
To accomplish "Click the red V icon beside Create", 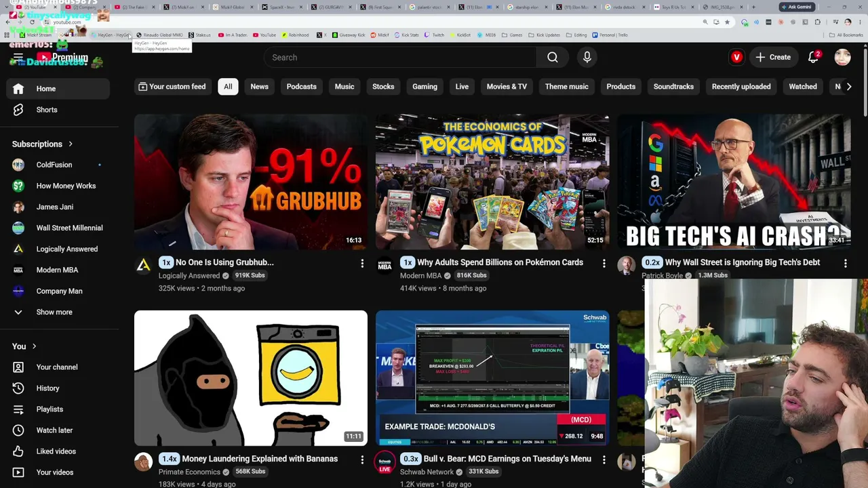I will coord(736,58).
